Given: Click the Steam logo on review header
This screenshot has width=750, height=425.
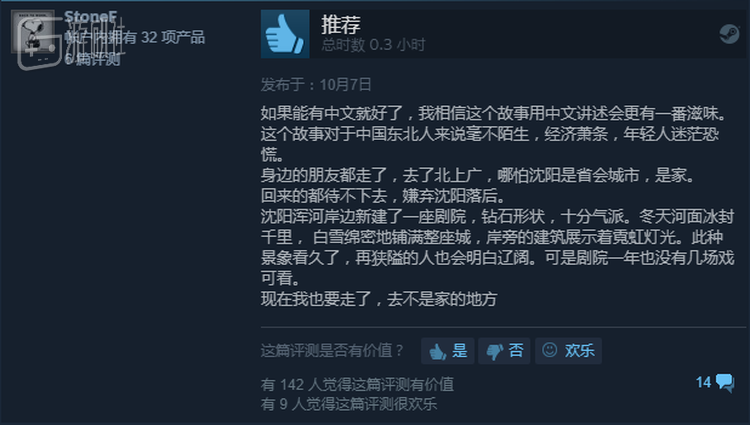Looking at the screenshot, I should coord(729,34).
